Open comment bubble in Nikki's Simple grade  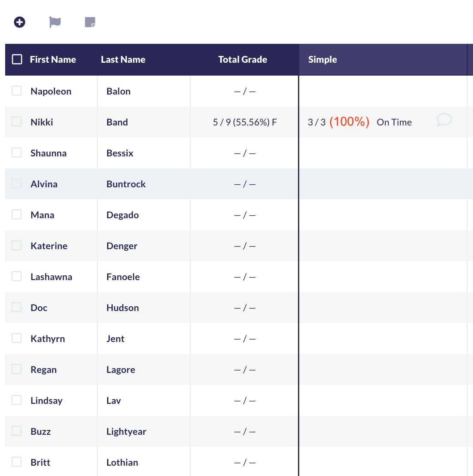click(x=444, y=120)
